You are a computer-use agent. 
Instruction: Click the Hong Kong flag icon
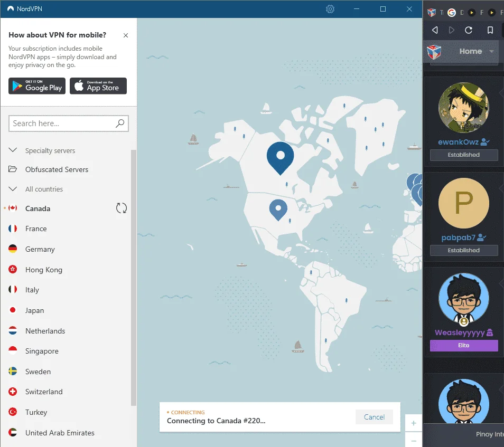(x=13, y=269)
